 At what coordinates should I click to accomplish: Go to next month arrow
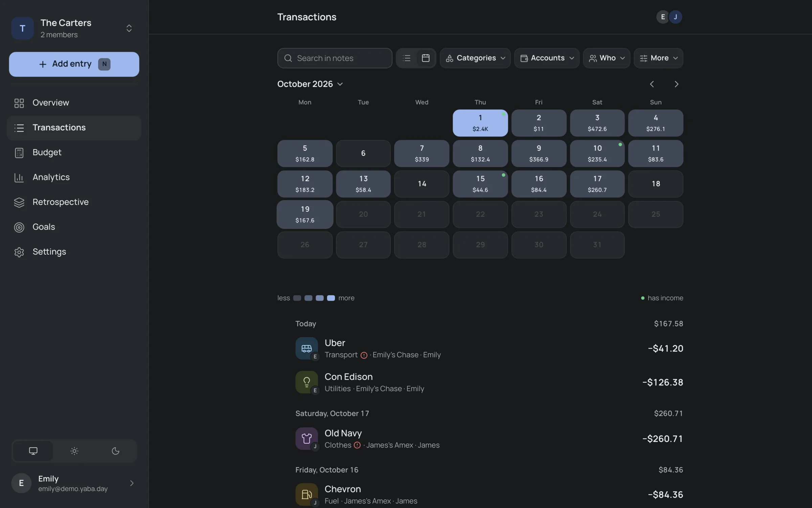point(676,84)
